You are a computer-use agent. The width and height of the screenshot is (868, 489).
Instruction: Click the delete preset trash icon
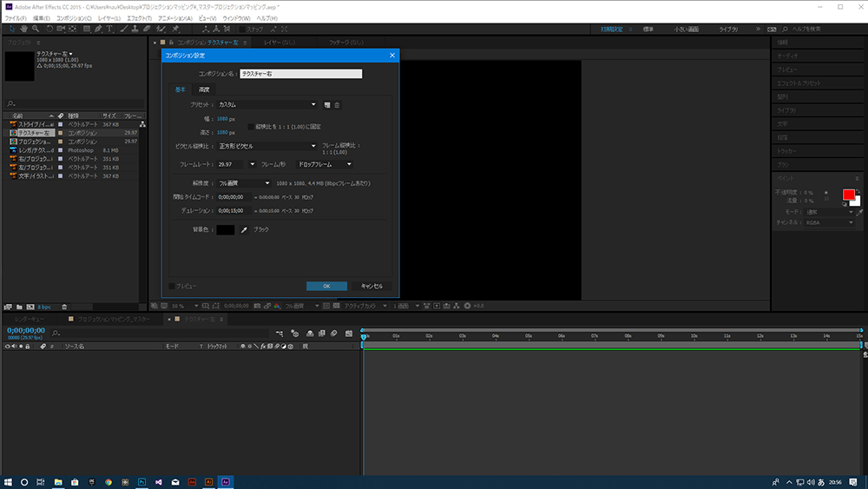coord(337,104)
